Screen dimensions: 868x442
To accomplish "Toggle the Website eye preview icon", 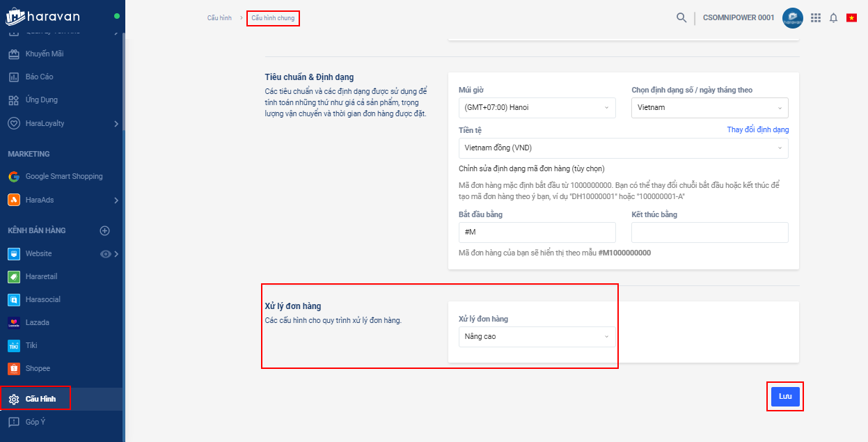I will click(106, 254).
